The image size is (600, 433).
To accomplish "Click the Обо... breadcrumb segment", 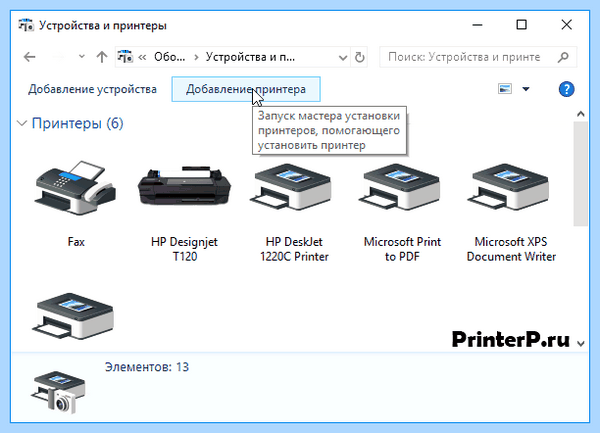I will click(170, 57).
